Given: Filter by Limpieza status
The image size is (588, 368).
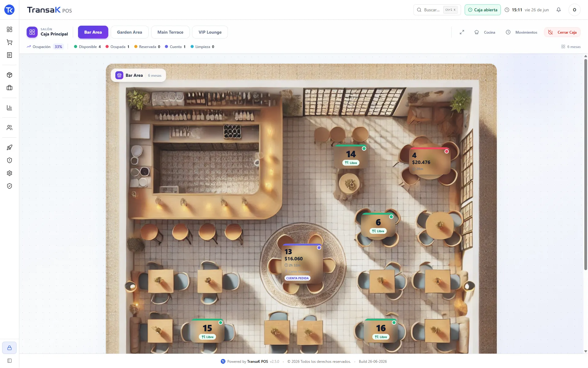Looking at the screenshot, I should (x=202, y=47).
